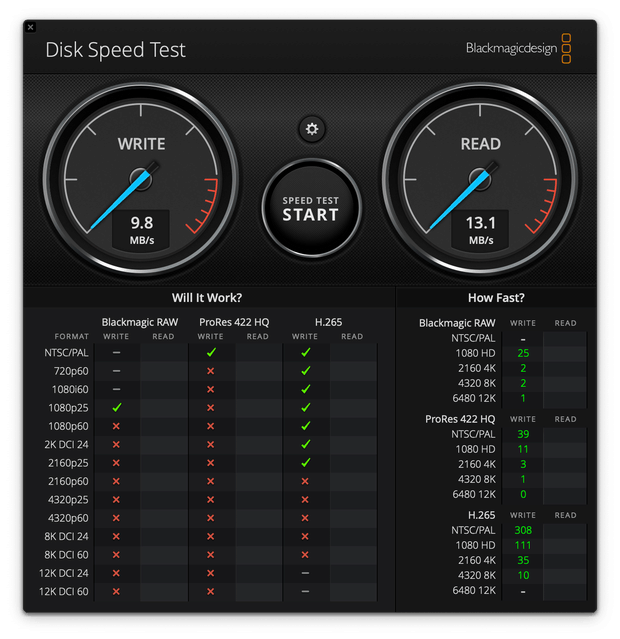The height and width of the screenshot is (639, 620).
Task: Click the ProRes 422 HQ NTSC/PAL green check
Action: 211,353
